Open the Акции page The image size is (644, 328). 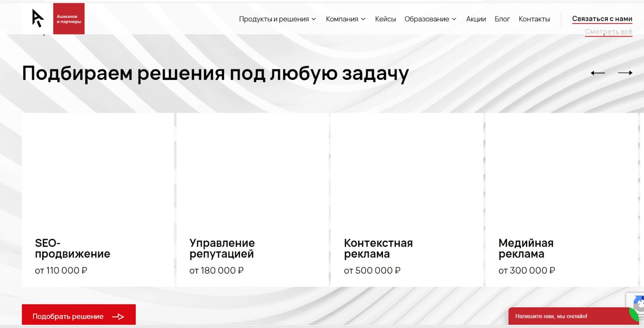click(x=476, y=19)
